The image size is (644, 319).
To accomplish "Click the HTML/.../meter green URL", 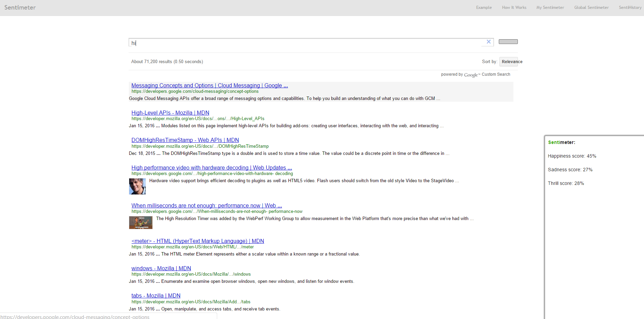I will (x=193, y=247).
